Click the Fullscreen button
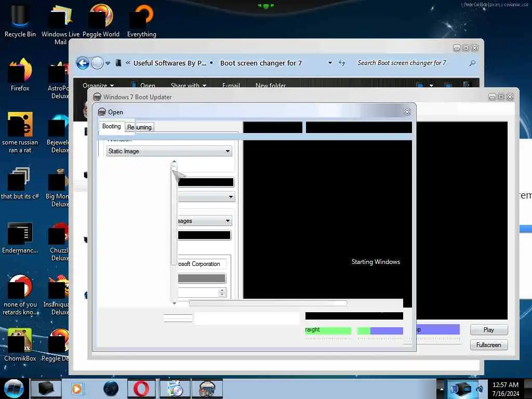 point(488,345)
